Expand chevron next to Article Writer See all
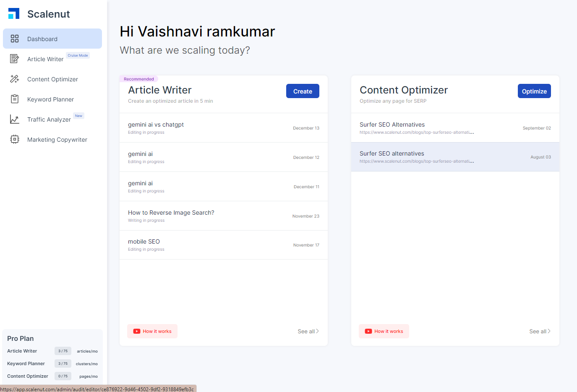577x392 pixels. [318, 331]
